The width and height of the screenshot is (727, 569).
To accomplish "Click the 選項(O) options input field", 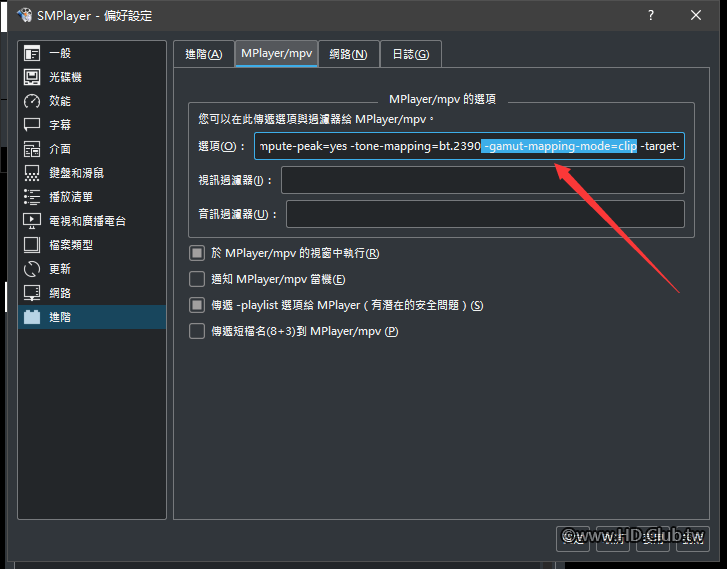I will pyautogui.click(x=469, y=146).
